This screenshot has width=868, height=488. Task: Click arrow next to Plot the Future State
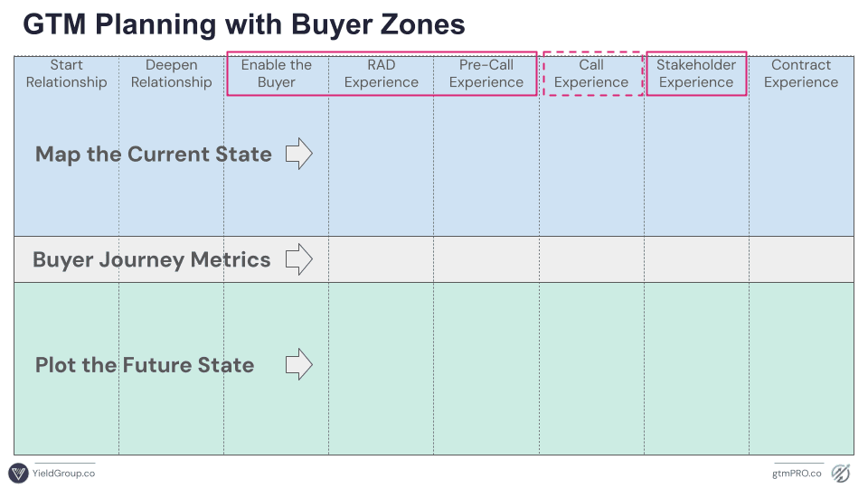(x=298, y=365)
